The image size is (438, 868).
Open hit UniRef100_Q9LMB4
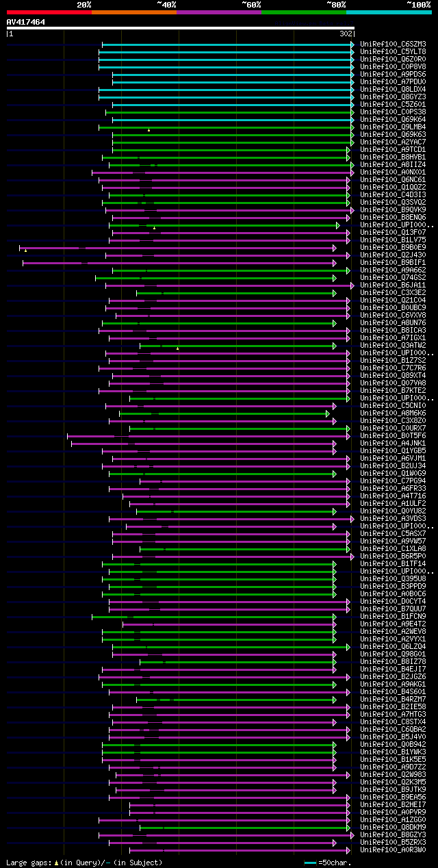click(x=393, y=127)
